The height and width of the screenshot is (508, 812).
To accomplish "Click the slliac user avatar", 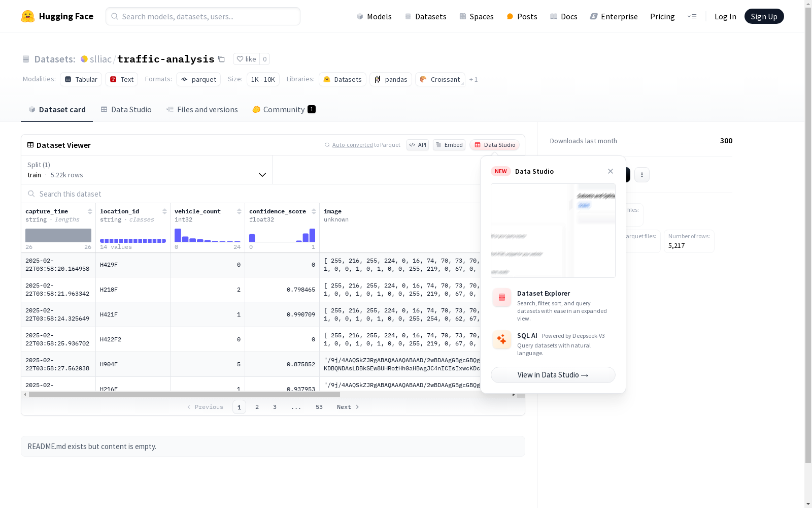I will [84, 59].
